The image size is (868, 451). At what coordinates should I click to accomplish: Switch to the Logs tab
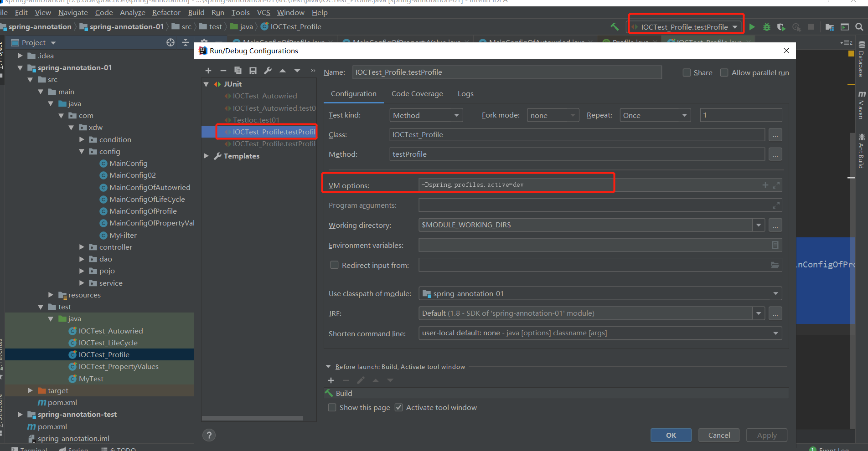coord(465,94)
